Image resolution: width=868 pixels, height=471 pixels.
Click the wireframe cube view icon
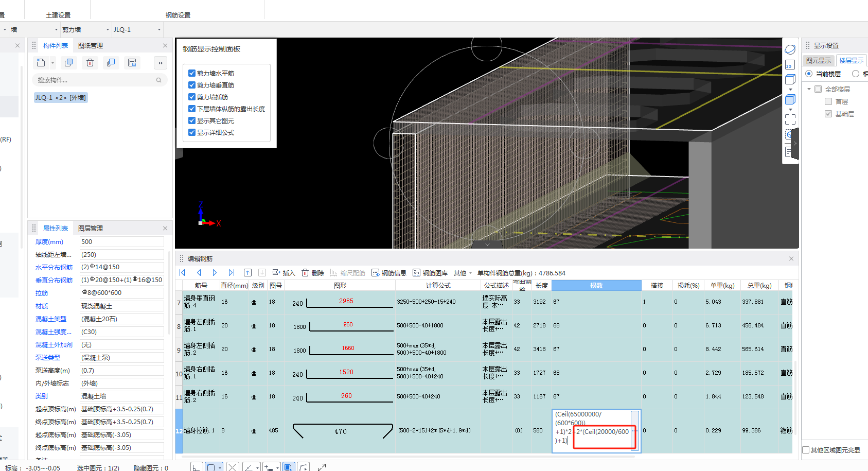click(x=790, y=79)
